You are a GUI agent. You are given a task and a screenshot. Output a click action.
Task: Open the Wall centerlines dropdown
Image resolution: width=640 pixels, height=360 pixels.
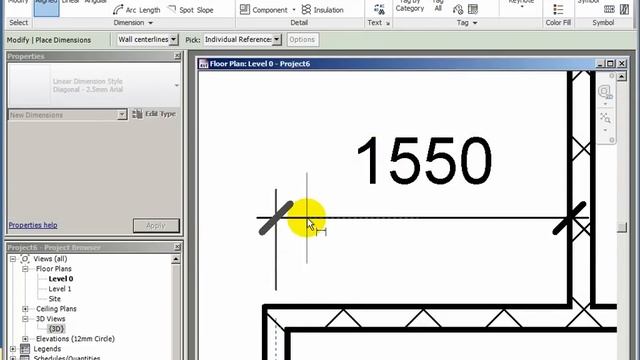point(173,40)
